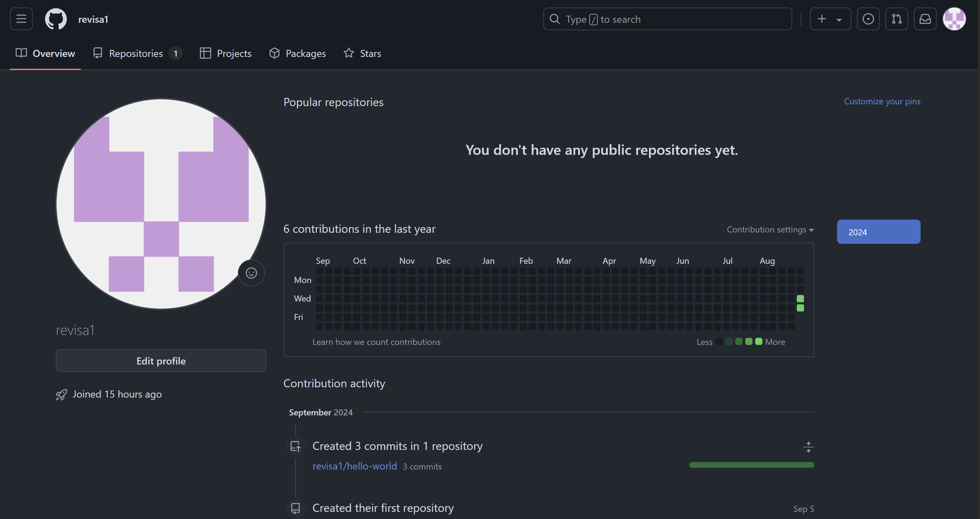Click Learn how we count contributions
Image resolution: width=980 pixels, height=519 pixels.
pyautogui.click(x=376, y=342)
